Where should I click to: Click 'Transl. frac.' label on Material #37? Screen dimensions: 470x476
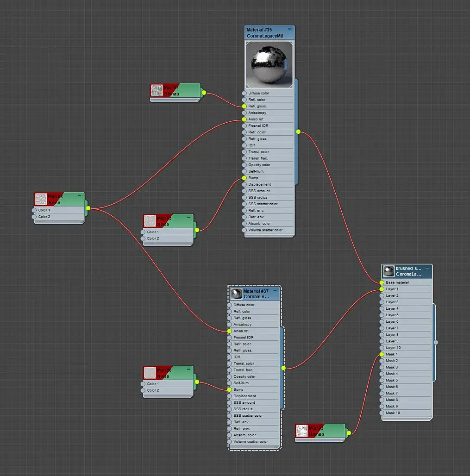[243, 370]
